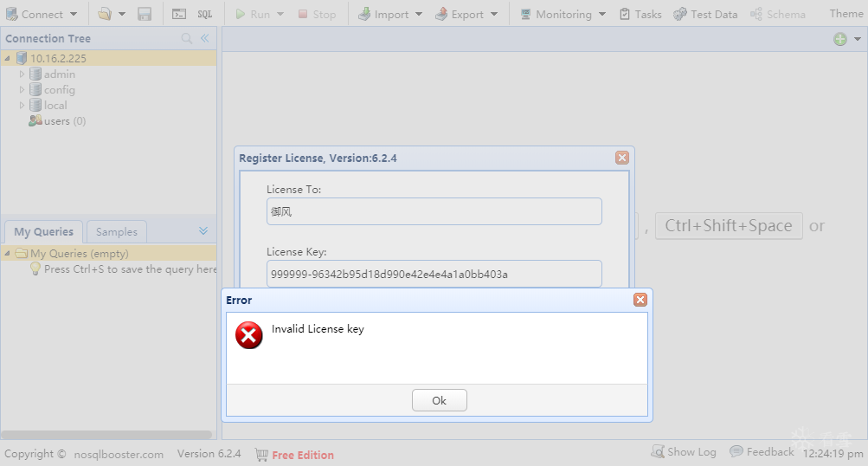Viewport: 868px width, 466px height.
Task: Open the Run dropdown arrow
Action: point(280,15)
